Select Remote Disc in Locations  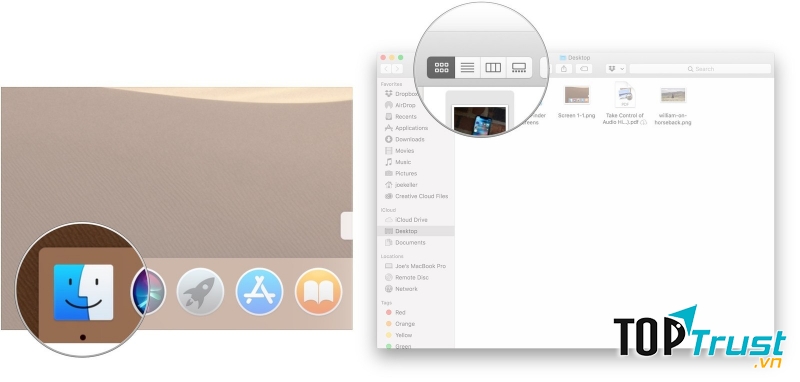[x=407, y=277]
